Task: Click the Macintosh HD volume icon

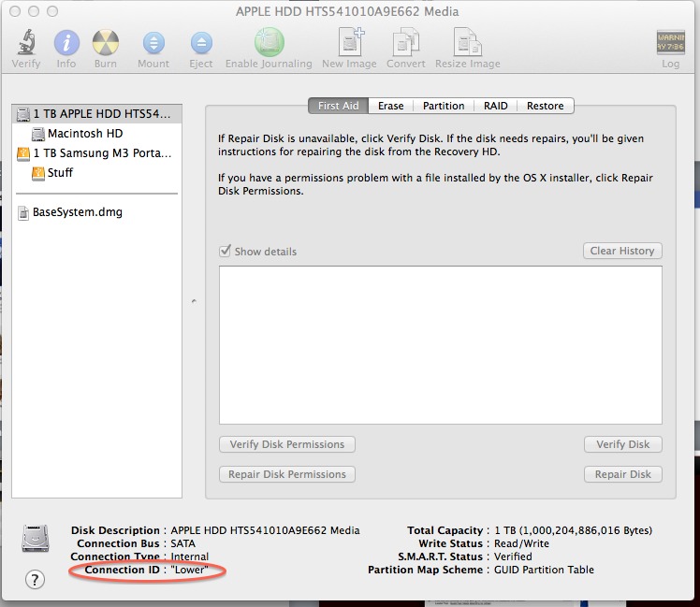Action: click(x=38, y=134)
